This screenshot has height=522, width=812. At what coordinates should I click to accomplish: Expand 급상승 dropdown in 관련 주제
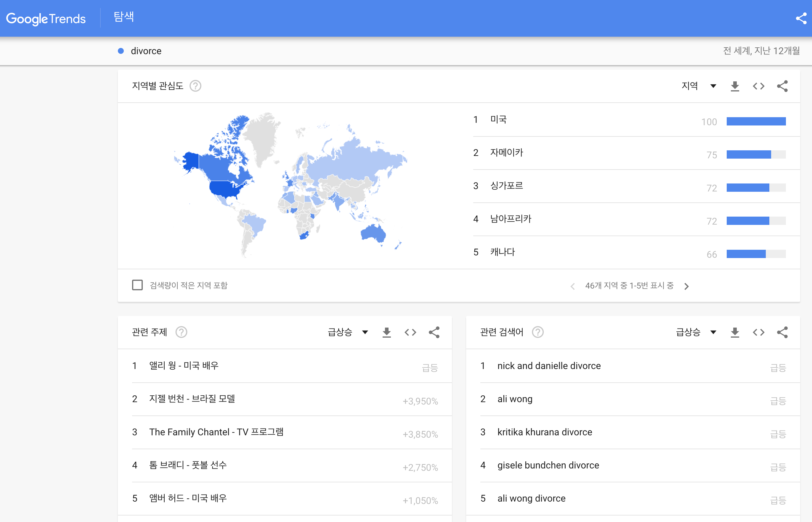tap(348, 332)
